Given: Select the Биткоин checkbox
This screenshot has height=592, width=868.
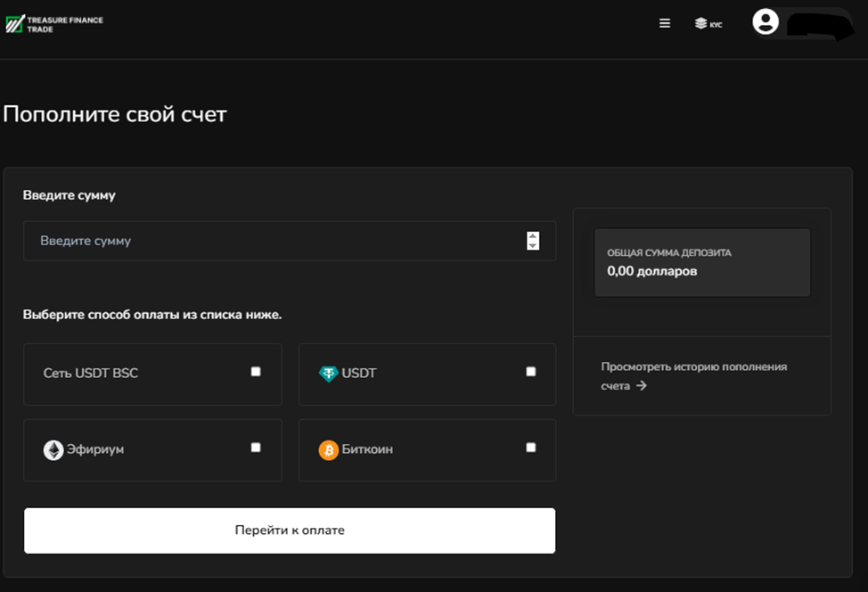Looking at the screenshot, I should 531,448.
